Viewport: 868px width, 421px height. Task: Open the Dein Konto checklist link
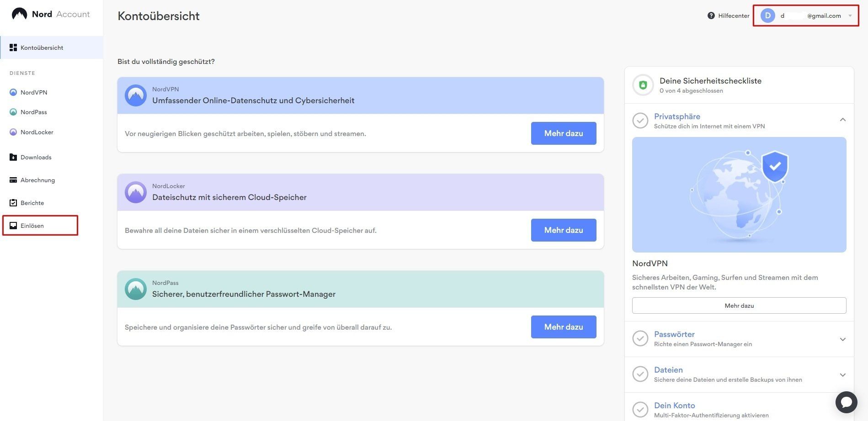pyautogui.click(x=674, y=405)
